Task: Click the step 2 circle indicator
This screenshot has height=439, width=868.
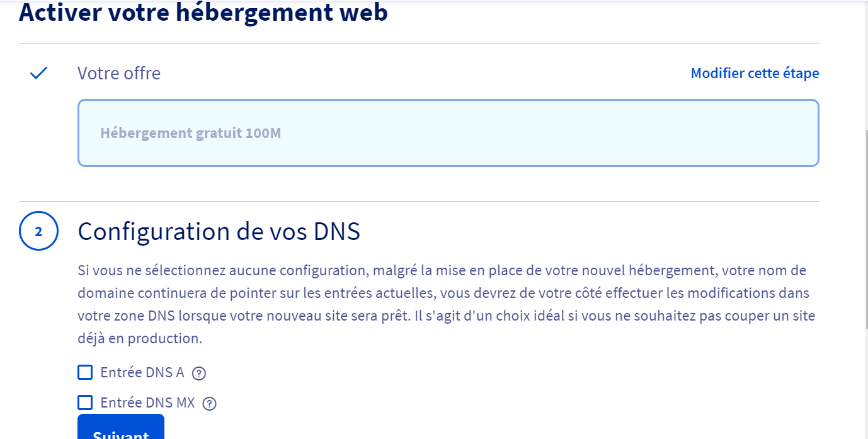Action: [38, 231]
